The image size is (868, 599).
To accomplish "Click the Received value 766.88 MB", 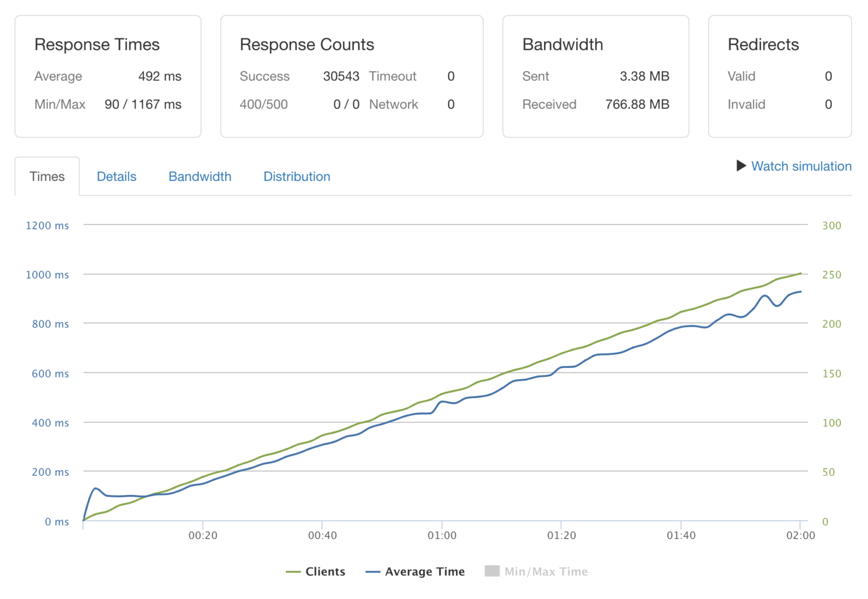I will click(637, 104).
